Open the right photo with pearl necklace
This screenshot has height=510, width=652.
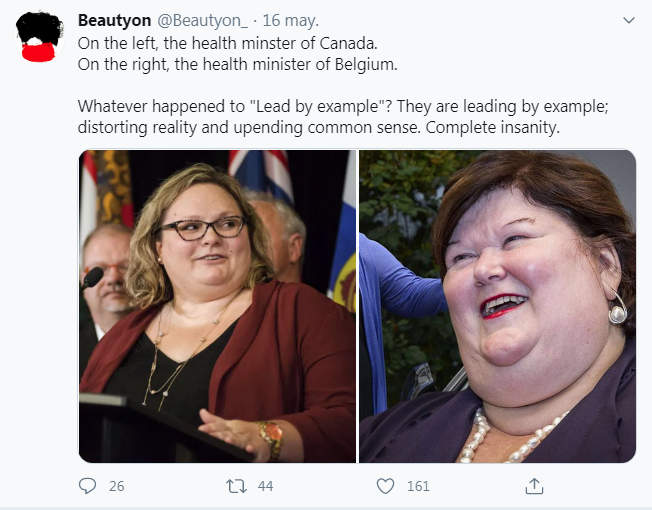pos(497,306)
